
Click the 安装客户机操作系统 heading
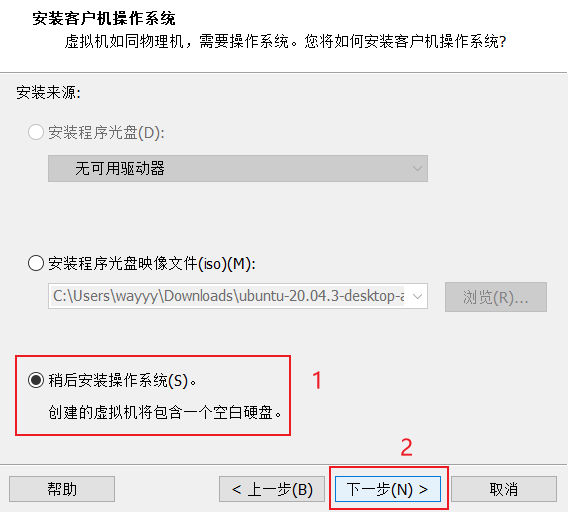(104, 18)
